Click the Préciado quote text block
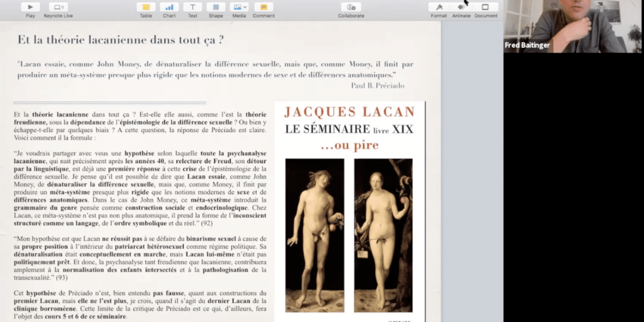This screenshot has height=322, width=644. pyautogui.click(x=215, y=69)
